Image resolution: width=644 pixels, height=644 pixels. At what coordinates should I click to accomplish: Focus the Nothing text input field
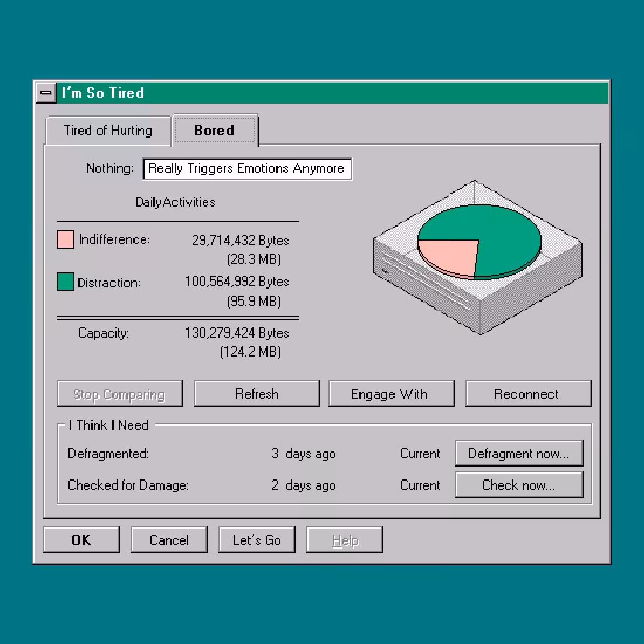click(247, 169)
